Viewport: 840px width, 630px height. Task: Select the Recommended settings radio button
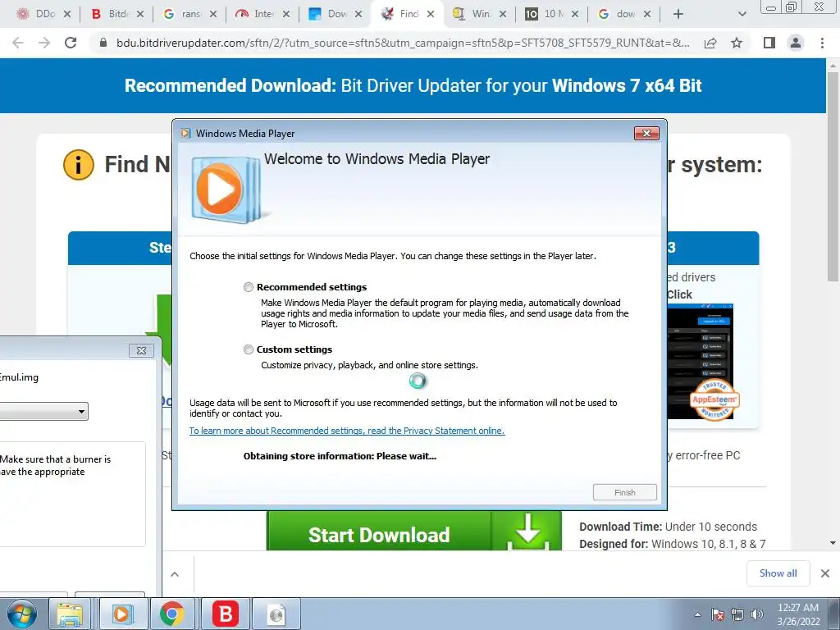point(248,287)
